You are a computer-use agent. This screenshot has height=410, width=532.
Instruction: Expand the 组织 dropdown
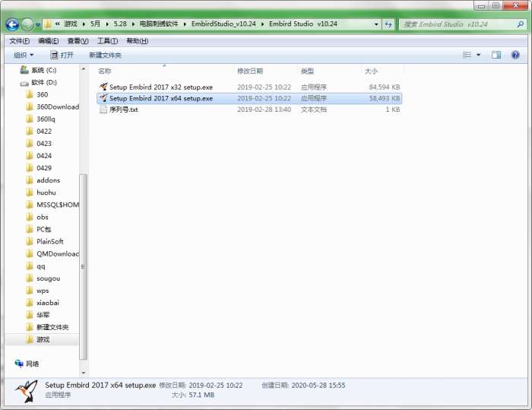[x=24, y=55]
